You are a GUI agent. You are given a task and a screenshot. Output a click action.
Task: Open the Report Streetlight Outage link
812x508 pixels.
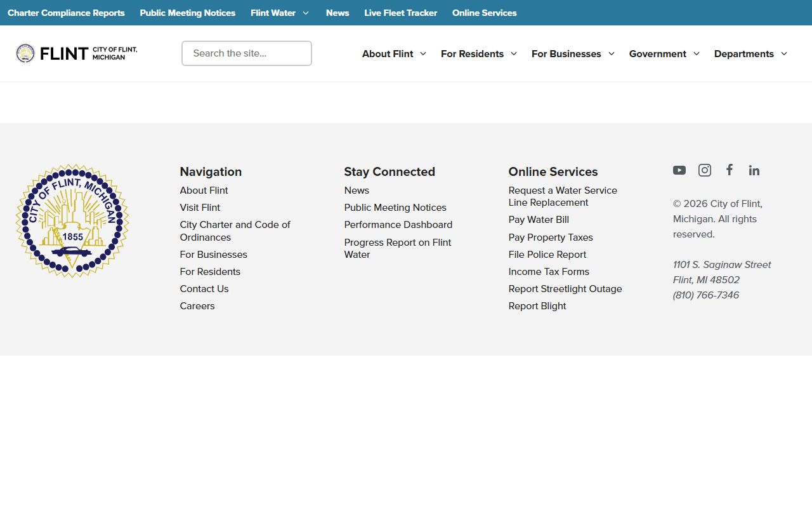[565, 289]
